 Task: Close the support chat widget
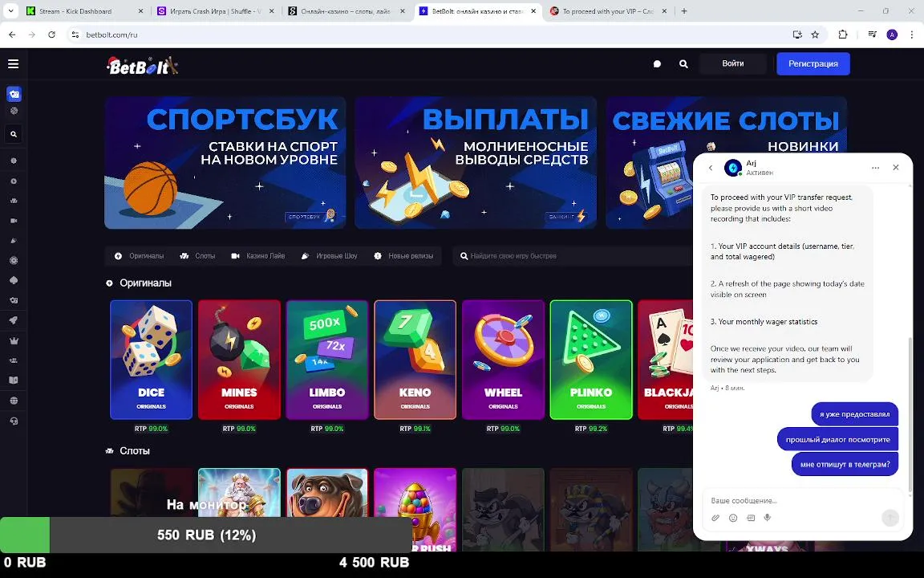click(x=896, y=168)
